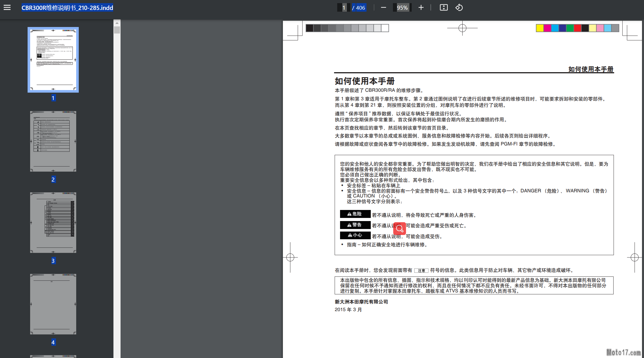This screenshot has width=644, height=358.
Task: Click the heading 如何使用本手册
Action: 365,81
